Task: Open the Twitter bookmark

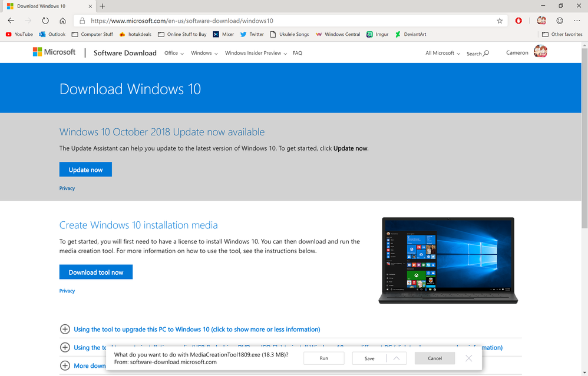Action: (x=252, y=34)
